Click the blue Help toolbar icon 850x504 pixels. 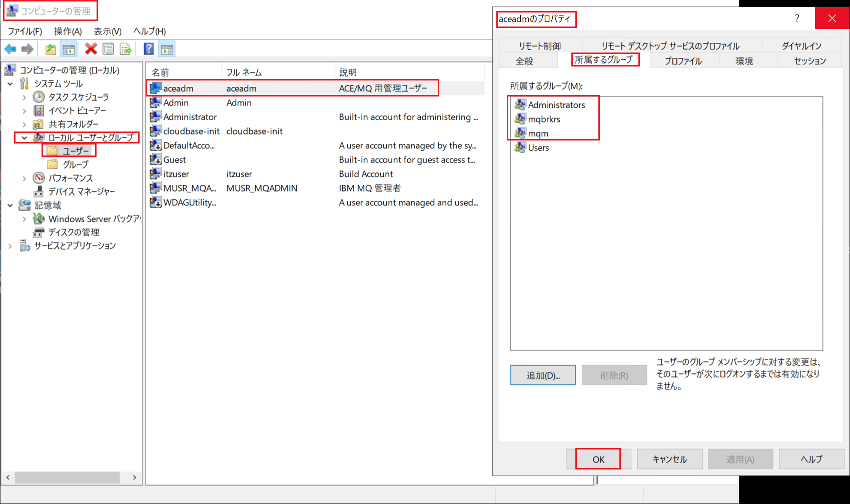(x=149, y=49)
